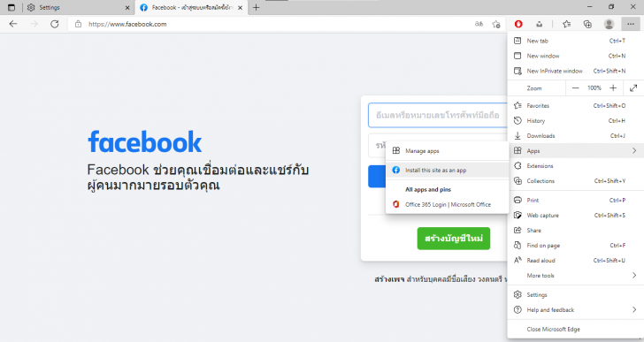Viewport: 644px width, 342px height.
Task: Go back using the browser back arrow
Action: (x=13, y=24)
